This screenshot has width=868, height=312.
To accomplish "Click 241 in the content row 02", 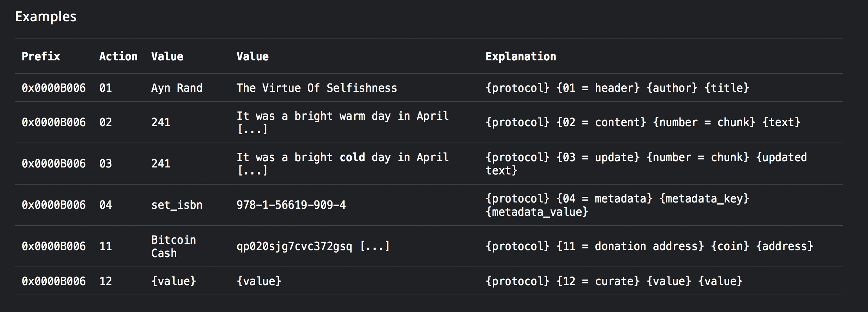I will coord(161,122).
